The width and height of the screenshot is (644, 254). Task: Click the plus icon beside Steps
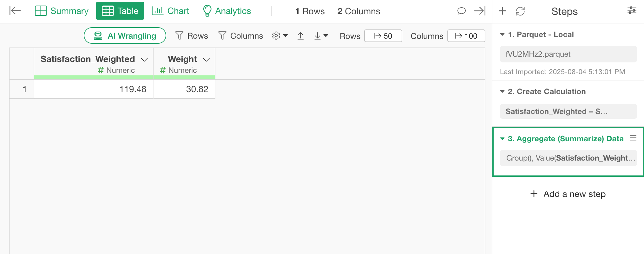(x=503, y=11)
